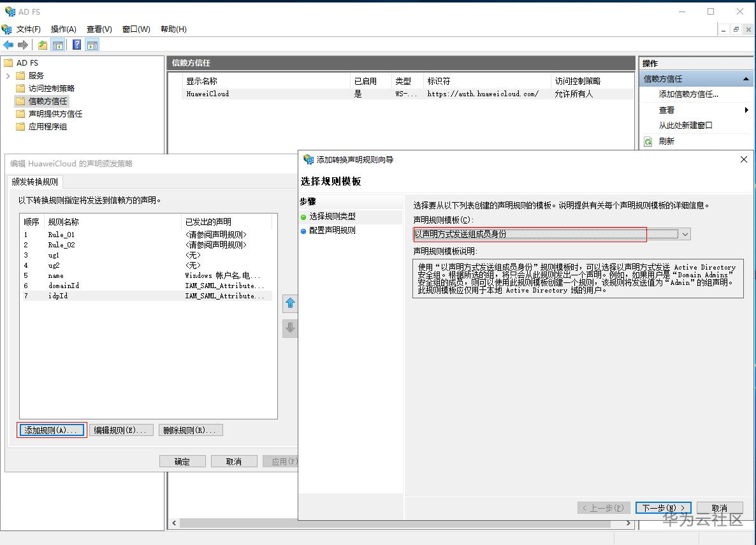Click the 配置声明规则 wizard step
The height and width of the screenshot is (545, 756).
332,231
